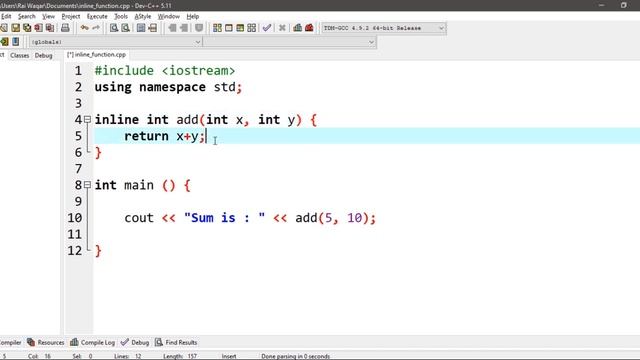The width and height of the screenshot is (640, 360).
Task: Click the Compile & Run toolbar icon
Action: (x=240, y=28)
